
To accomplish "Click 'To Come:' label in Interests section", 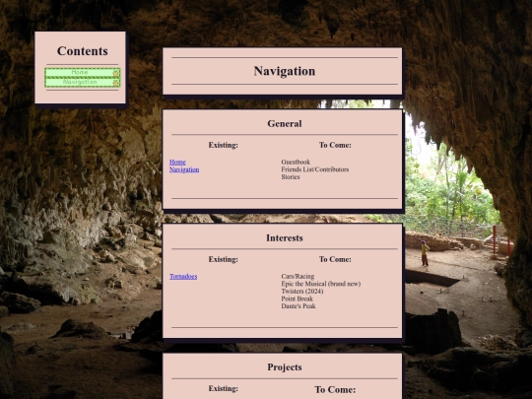I will (335, 259).
